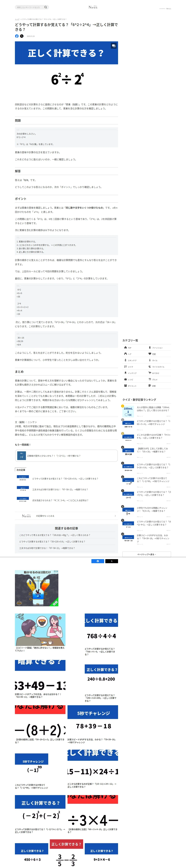The width and height of the screenshot is (186, 868).
Task: Open the 恋愛 category
Action: tap(159, 354)
